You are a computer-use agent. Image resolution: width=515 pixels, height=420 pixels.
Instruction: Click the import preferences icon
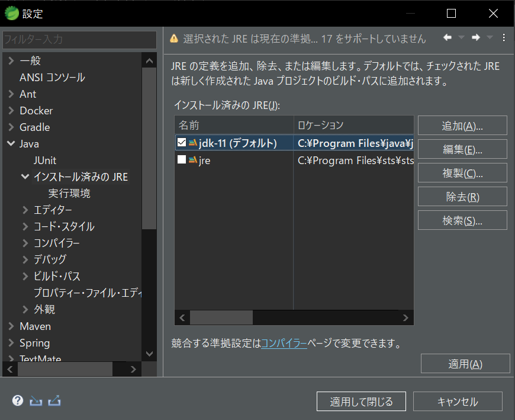tap(36, 400)
